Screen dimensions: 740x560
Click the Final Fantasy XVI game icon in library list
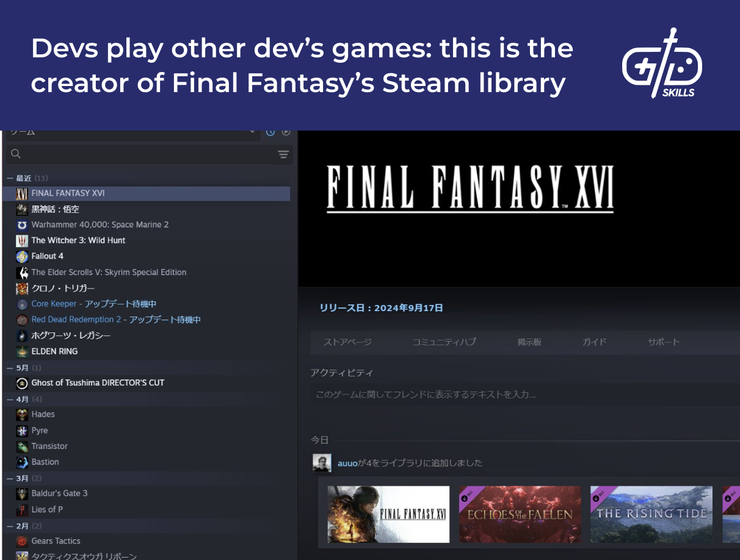point(22,193)
